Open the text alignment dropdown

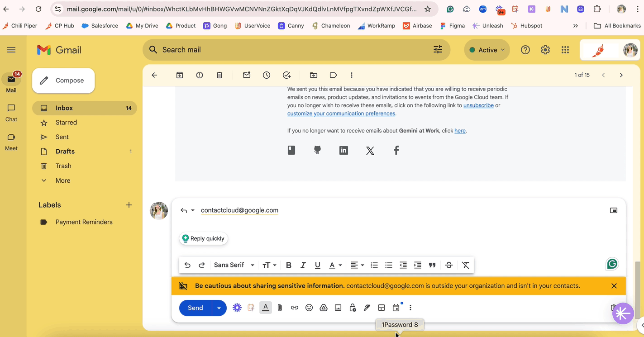357,265
